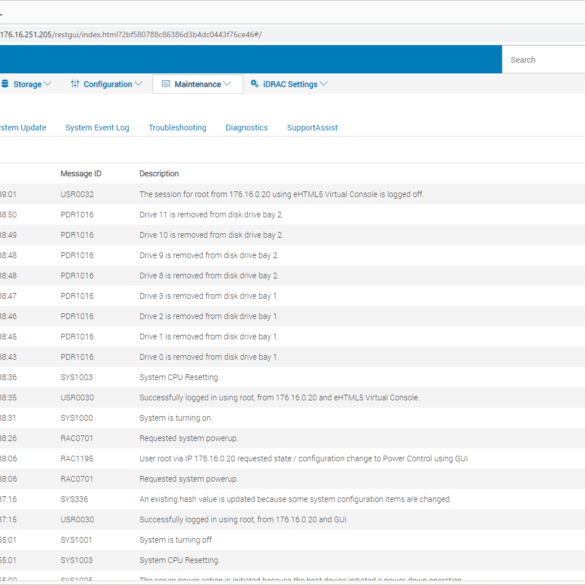Select the Drive 1 removed row description

pyautogui.click(x=209, y=337)
